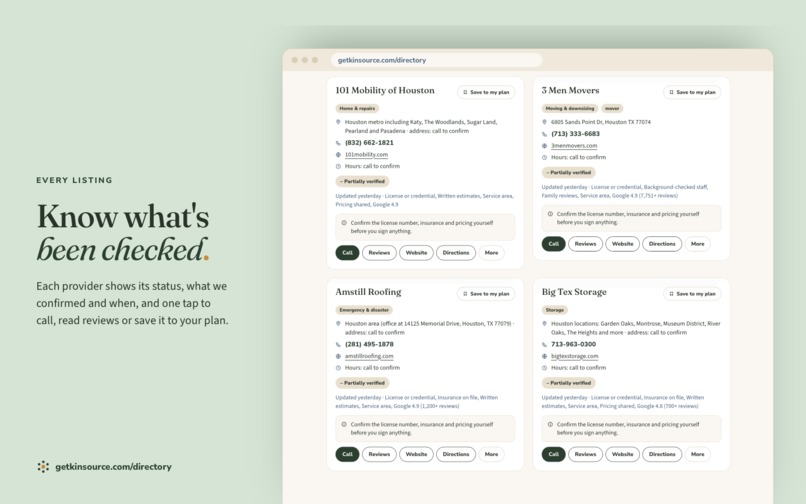
Task: Select the Emergency & disaster tag
Action: pyautogui.click(x=364, y=310)
